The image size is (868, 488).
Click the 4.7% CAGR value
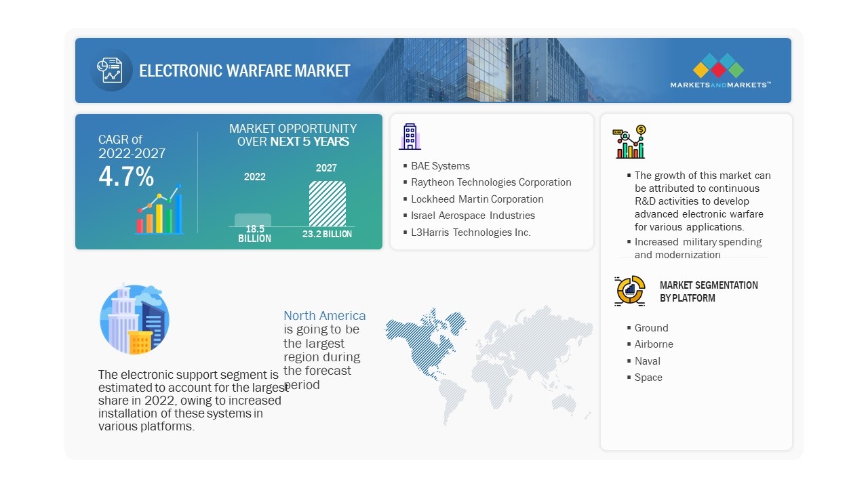click(x=126, y=177)
